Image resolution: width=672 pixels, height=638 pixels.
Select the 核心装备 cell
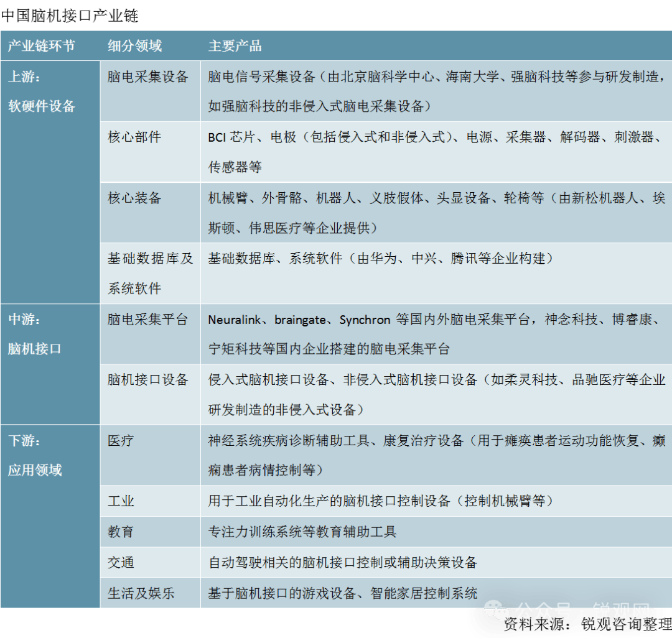click(x=134, y=198)
